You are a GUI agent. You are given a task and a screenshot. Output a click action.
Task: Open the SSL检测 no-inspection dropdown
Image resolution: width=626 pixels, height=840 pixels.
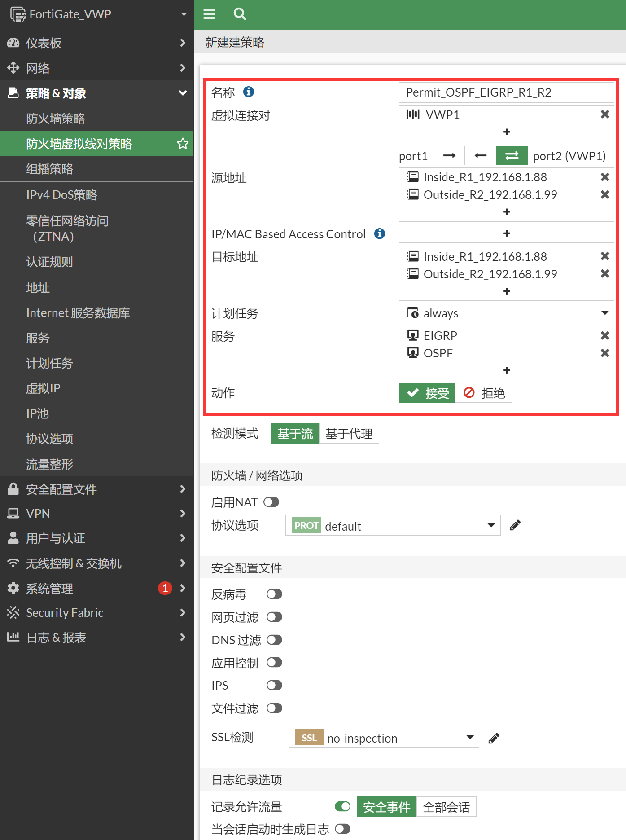tap(384, 738)
